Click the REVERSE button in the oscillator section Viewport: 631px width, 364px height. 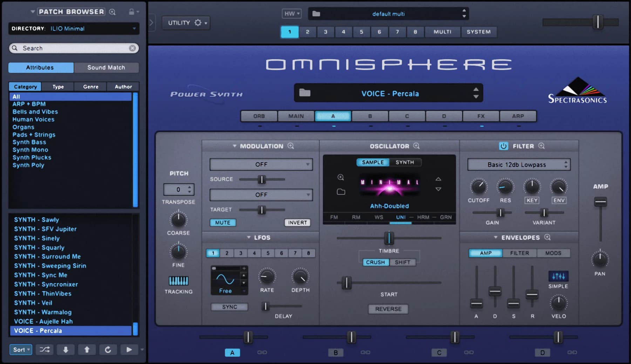click(x=388, y=309)
